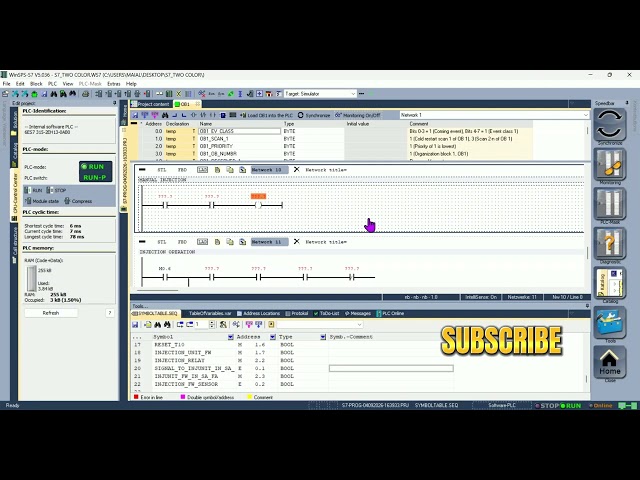Switch Network 11 to FBD view

182,242
